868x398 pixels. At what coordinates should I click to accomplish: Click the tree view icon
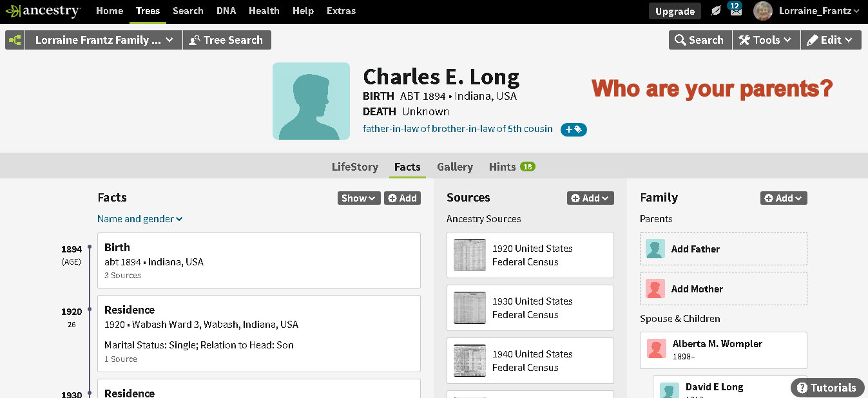click(15, 40)
